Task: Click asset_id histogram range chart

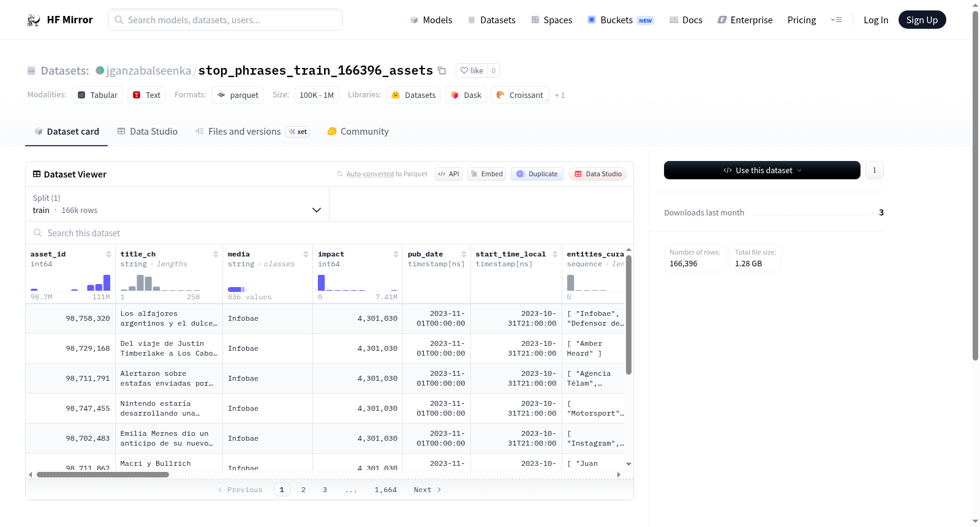Action: tap(70, 282)
